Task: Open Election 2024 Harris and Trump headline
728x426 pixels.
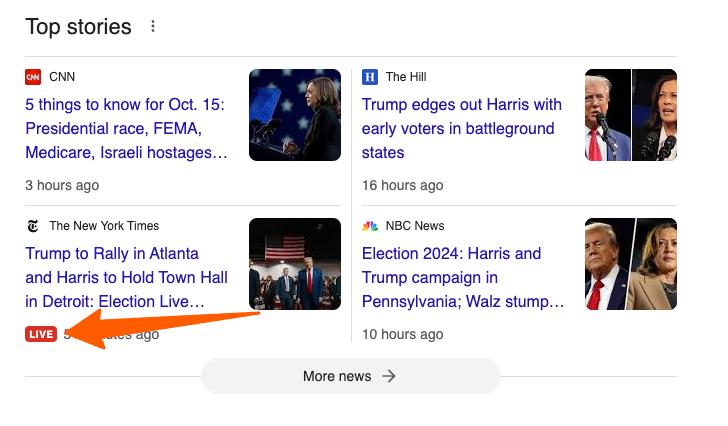Action: [463, 278]
